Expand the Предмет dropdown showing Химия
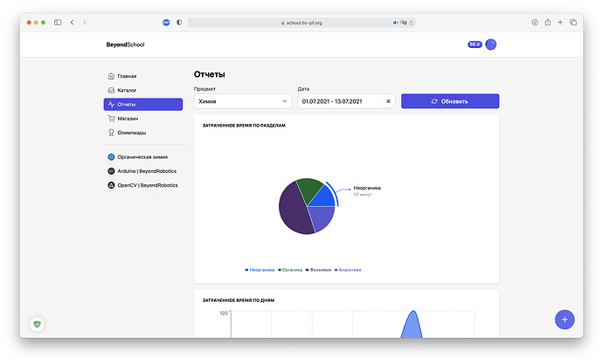 (243, 101)
